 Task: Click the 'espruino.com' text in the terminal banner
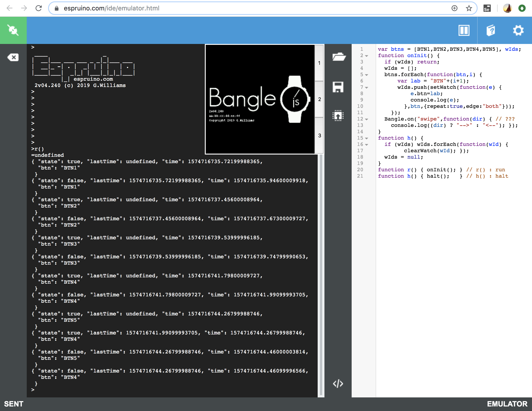click(x=93, y=79)
